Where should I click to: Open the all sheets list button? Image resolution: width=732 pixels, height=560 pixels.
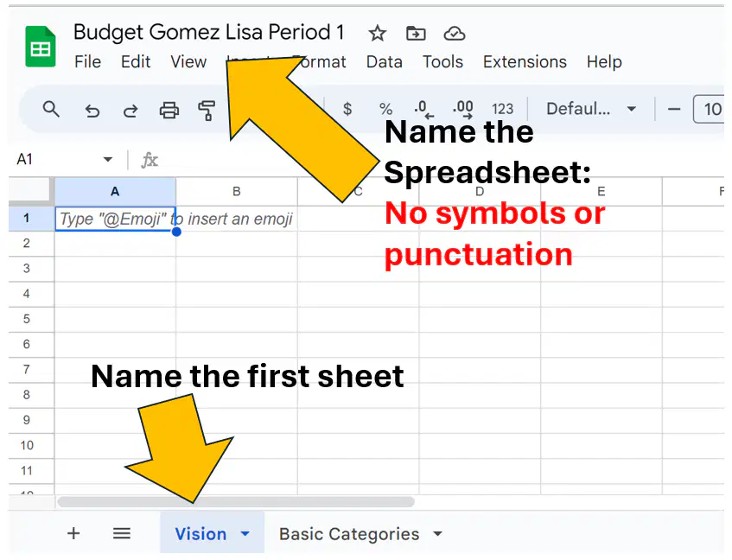[x=122, y=533]
